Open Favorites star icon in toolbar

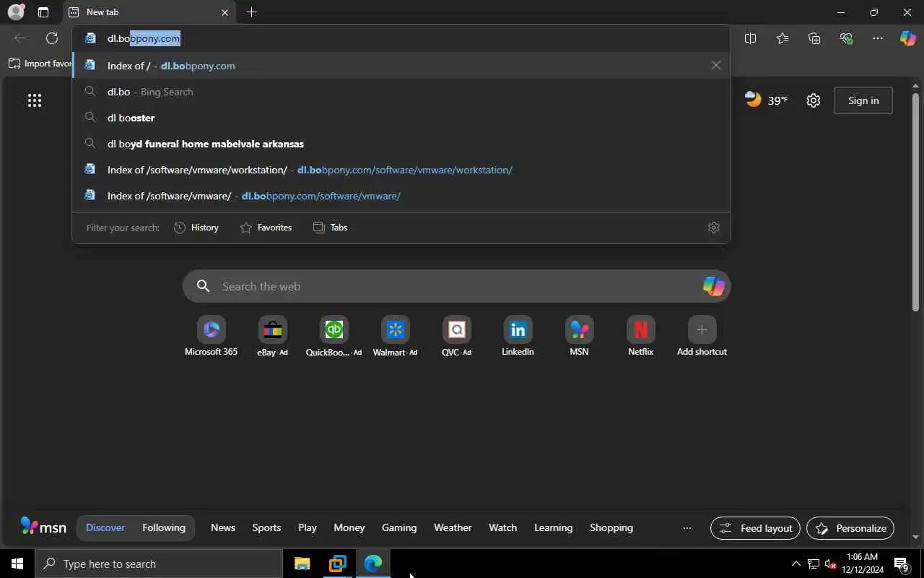[x=783, y=38]
